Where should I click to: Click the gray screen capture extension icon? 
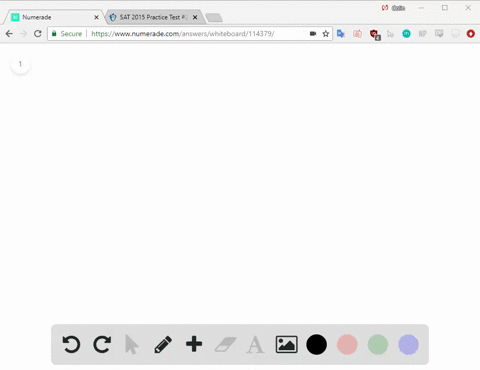439,34
